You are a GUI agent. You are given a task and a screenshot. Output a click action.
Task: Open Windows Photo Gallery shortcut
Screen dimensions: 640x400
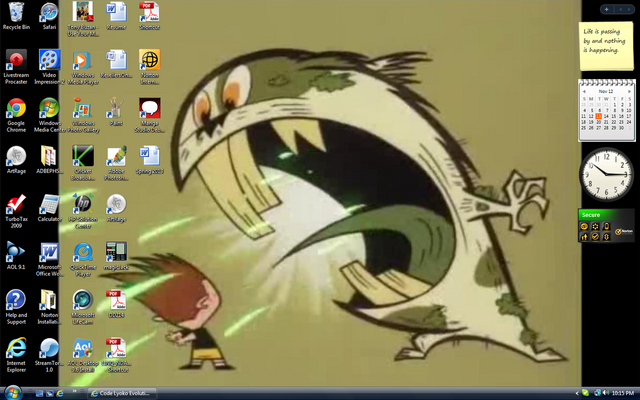[83, 115]
